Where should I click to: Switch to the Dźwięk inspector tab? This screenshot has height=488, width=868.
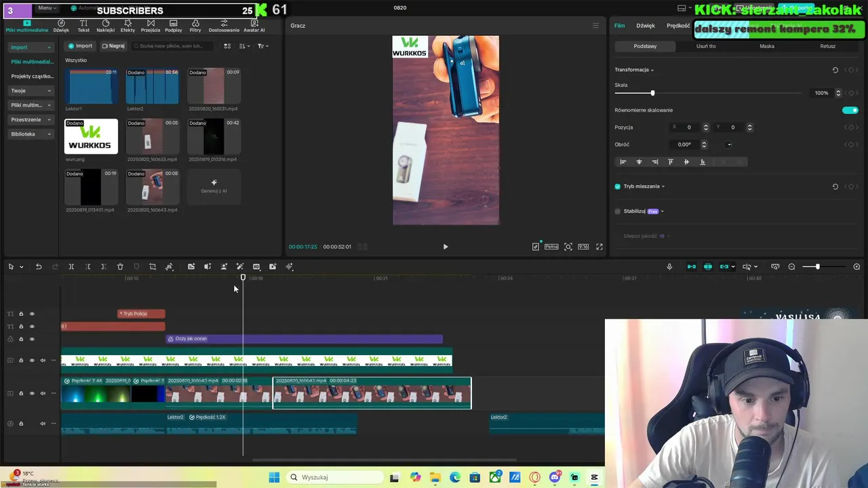click(646, 26)
